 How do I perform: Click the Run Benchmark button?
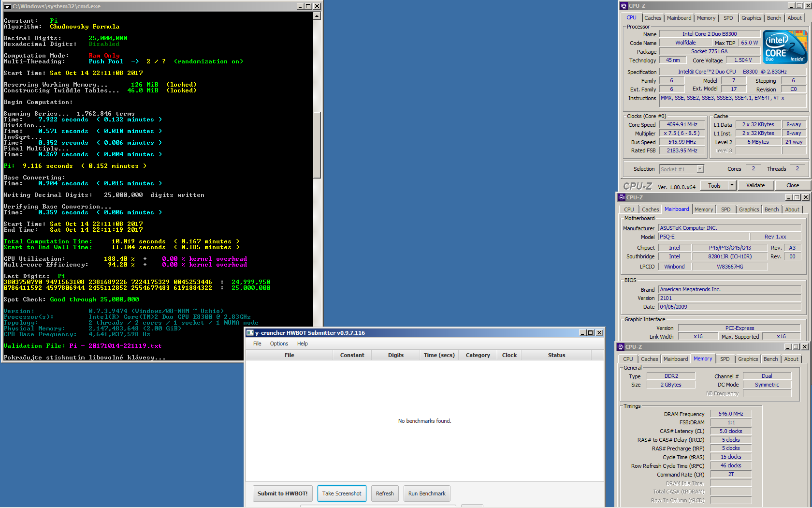(x=427, y=493)
